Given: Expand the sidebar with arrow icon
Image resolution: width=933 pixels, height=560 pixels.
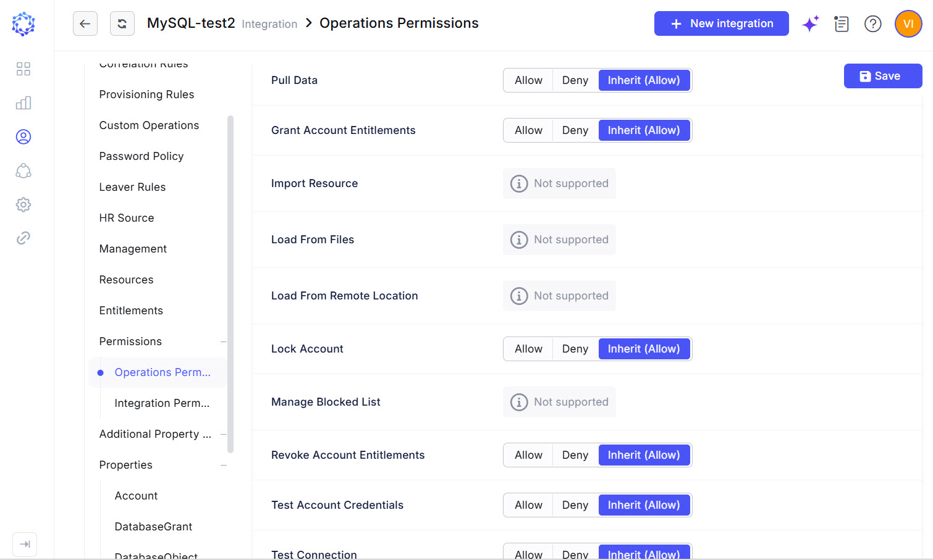Looking at the screenshot, I should click(x=25, y=544).
